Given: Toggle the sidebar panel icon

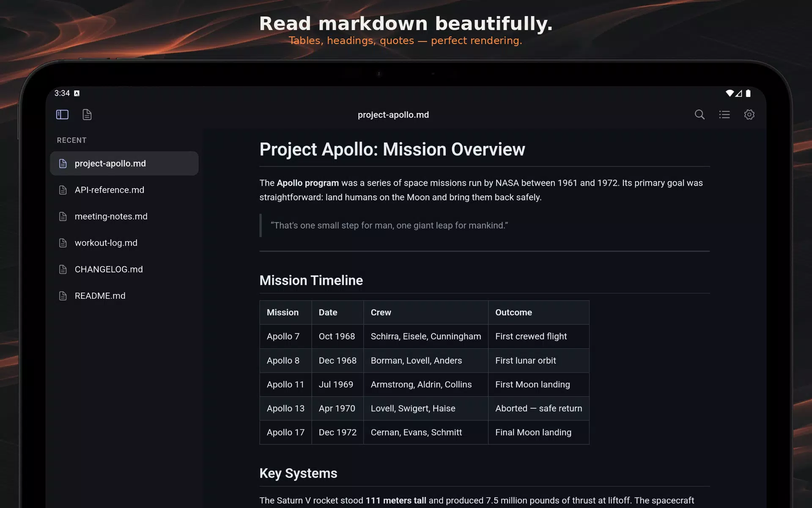Looking at the screenshot, I should pos(62,114).
